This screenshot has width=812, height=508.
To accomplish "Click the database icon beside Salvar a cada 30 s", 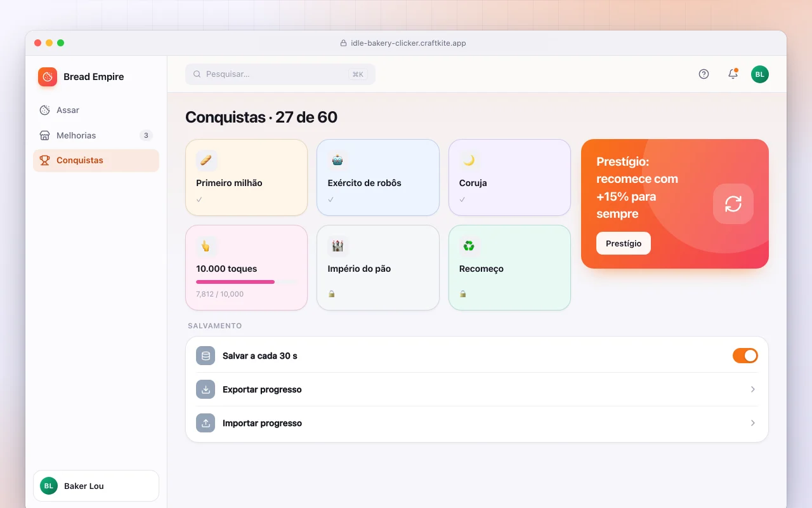I will [x=206, y=356].
